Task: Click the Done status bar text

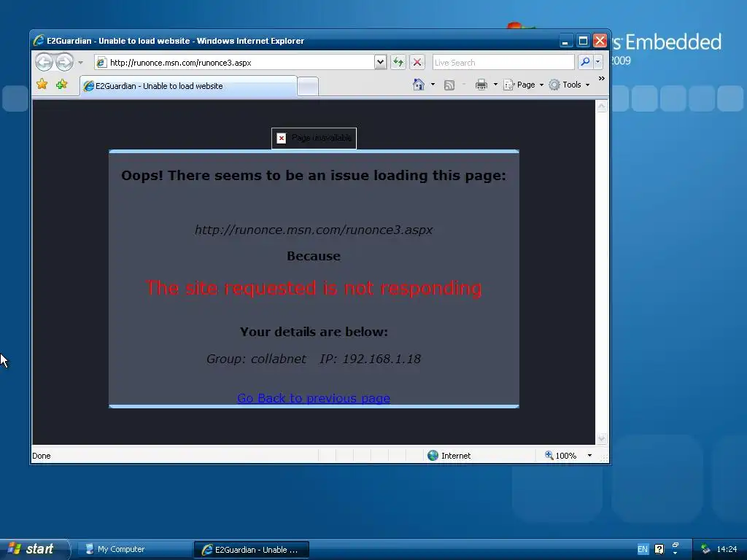Action: 42,456
